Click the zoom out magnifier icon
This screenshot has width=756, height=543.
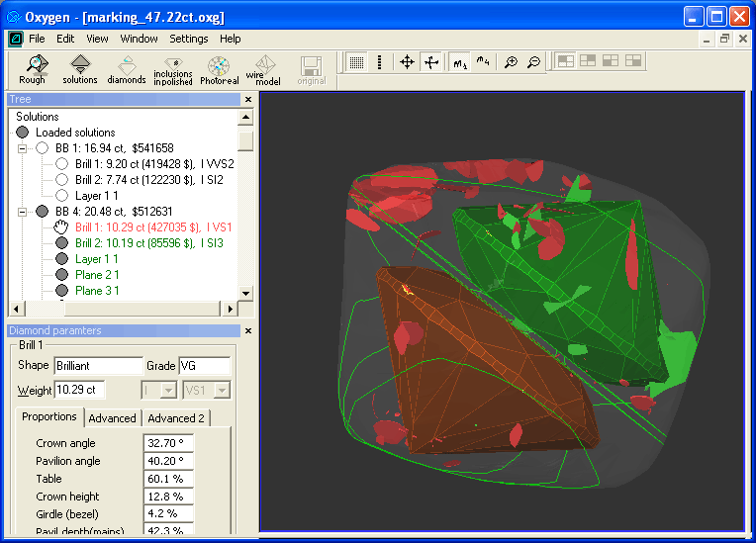[x=533, y=62]
